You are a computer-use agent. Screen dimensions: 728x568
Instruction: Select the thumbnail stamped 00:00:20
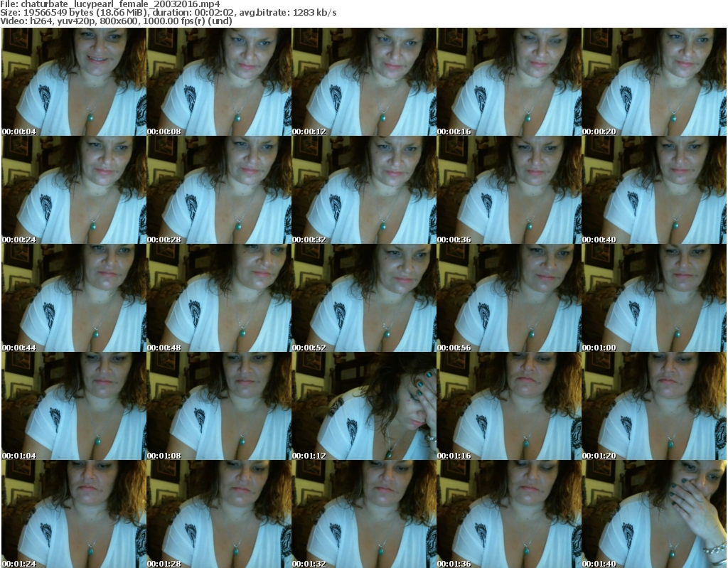coord(654,82)
